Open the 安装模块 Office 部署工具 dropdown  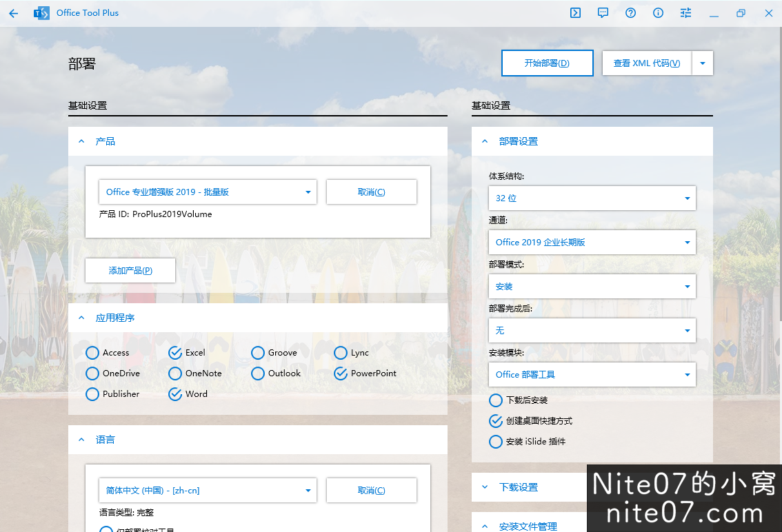click(592, 374)
